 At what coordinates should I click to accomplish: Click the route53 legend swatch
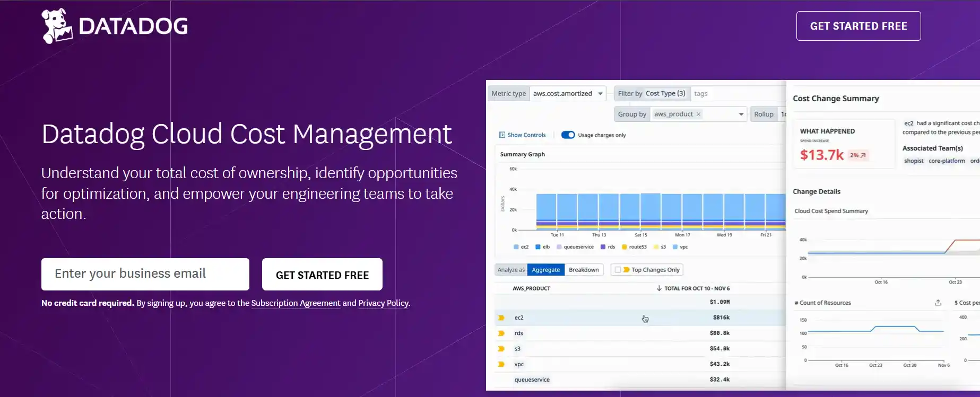[625, 247]
